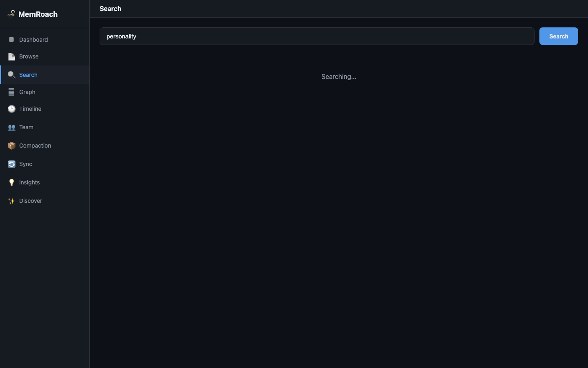This screenshot has height=368, width=588.
Task: Open the Team section
Action: (x=45, y=127)
